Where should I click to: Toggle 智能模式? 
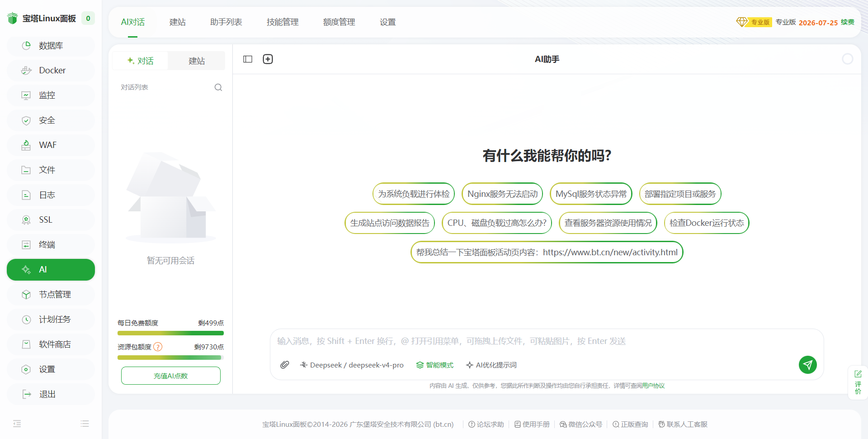(x=434, y=365)
